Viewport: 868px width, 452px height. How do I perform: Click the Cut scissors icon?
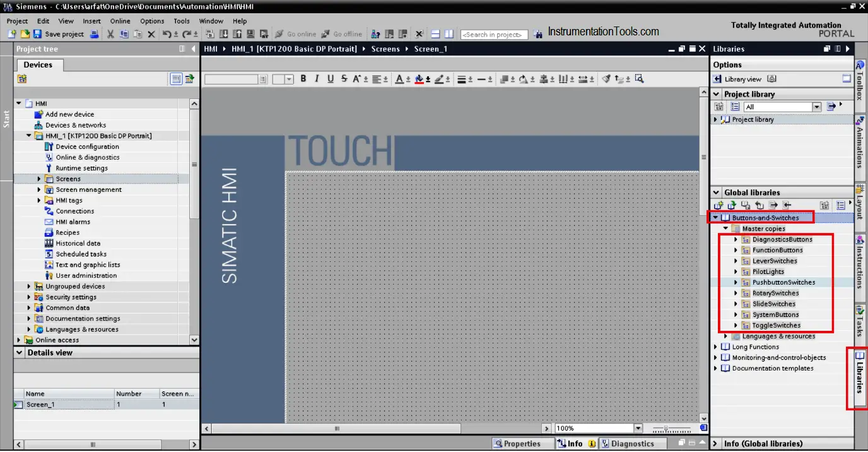(x=110, y=34)
